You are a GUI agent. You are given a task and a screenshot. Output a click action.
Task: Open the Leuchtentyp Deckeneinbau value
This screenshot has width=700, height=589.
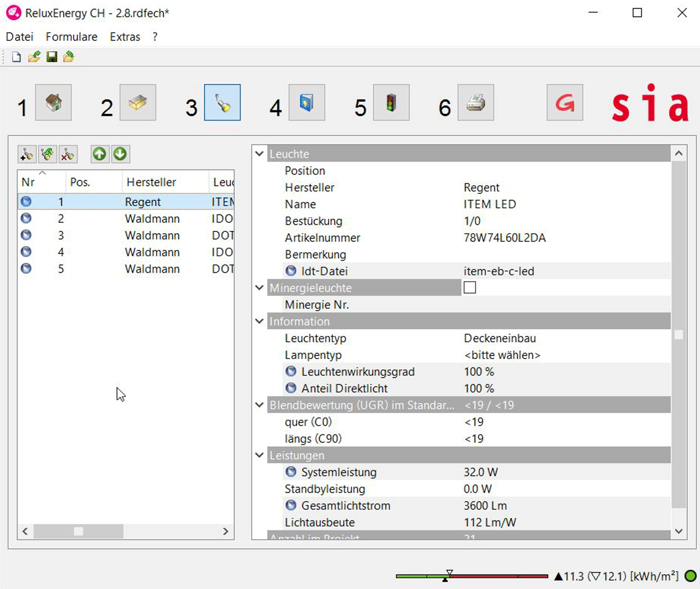[566, 338]
